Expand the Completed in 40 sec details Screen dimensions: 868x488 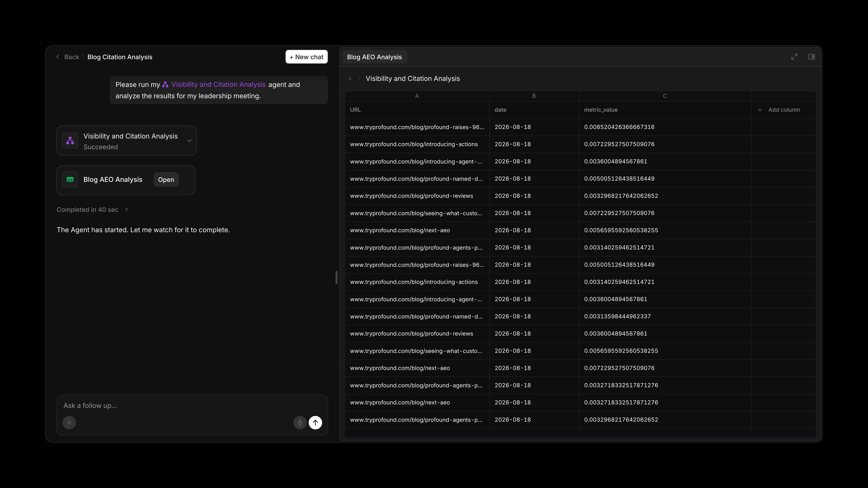pyautogui.click(x=126, y=209)
